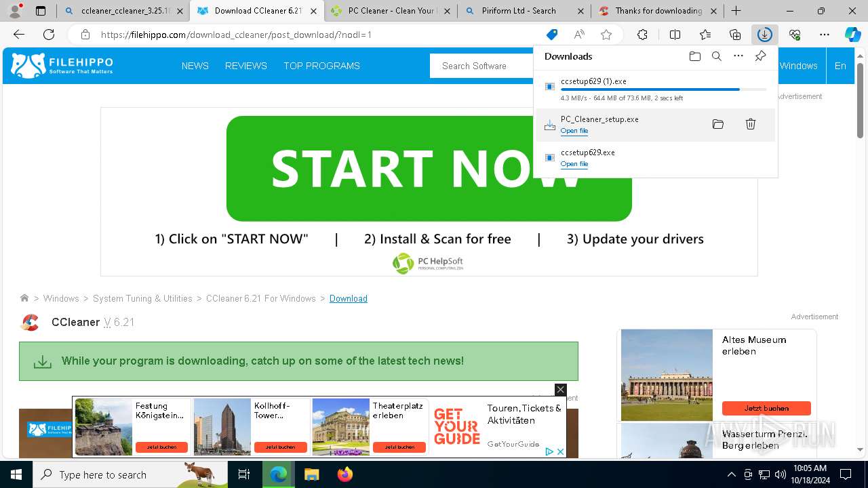Open Kollhoff-Tower ad thumbnail

222,427
